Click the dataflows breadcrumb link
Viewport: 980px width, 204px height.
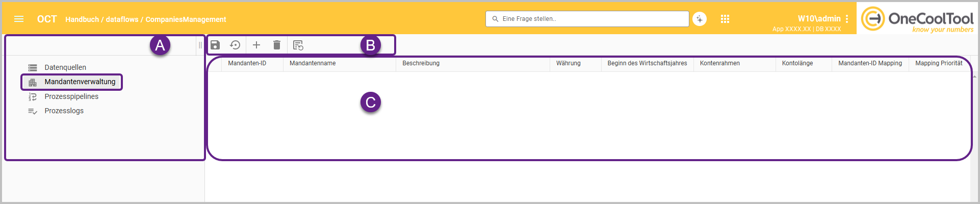pyautogui.click(x=122, y=19)
